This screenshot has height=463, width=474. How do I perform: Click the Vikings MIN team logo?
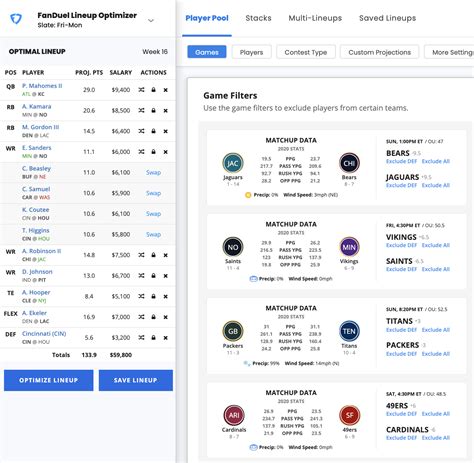349,247
